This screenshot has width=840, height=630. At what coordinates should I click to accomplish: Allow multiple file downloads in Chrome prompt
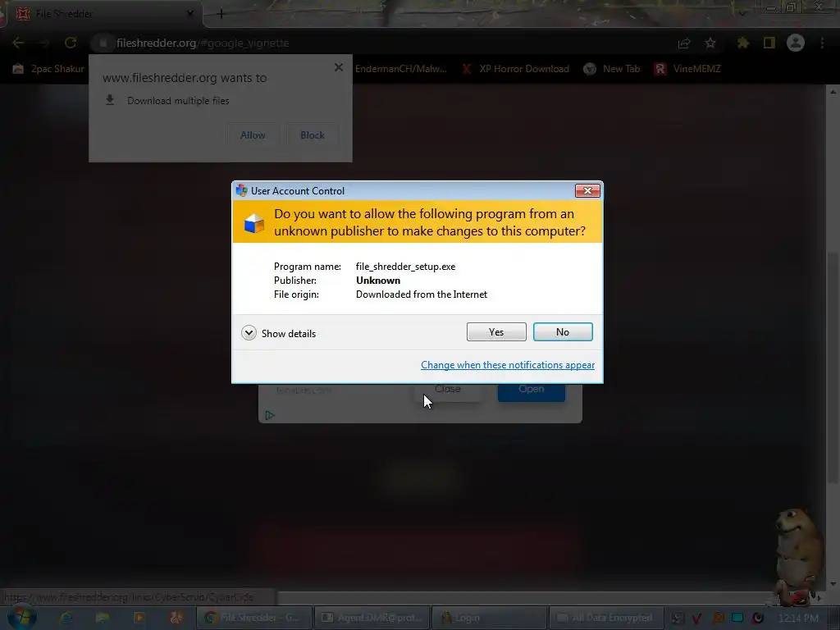point(253,135)
